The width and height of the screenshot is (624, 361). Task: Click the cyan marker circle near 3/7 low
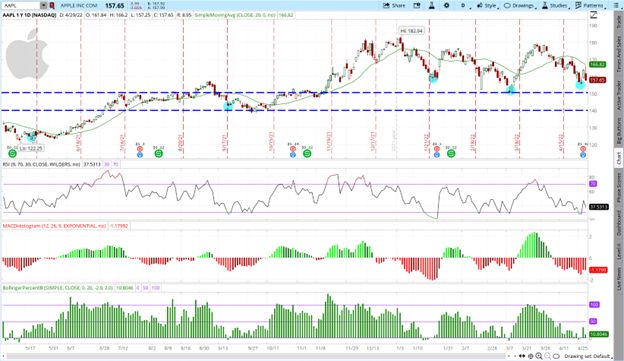(511, 90)
